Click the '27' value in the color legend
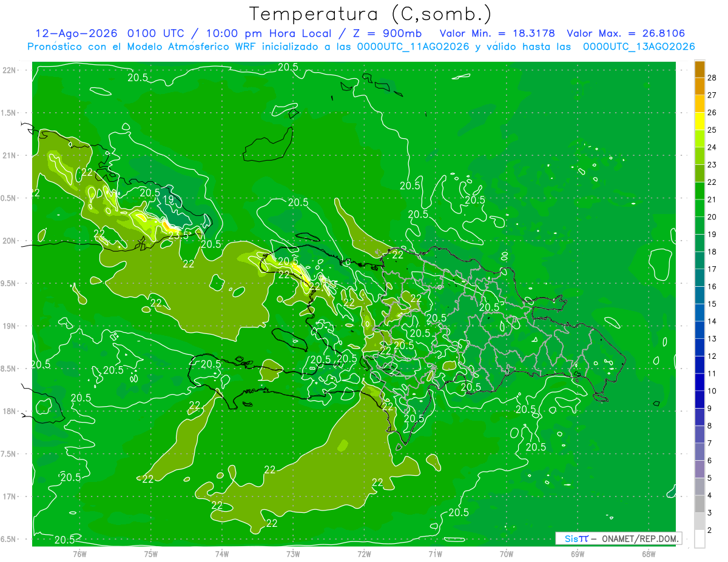 coord(712,95)
